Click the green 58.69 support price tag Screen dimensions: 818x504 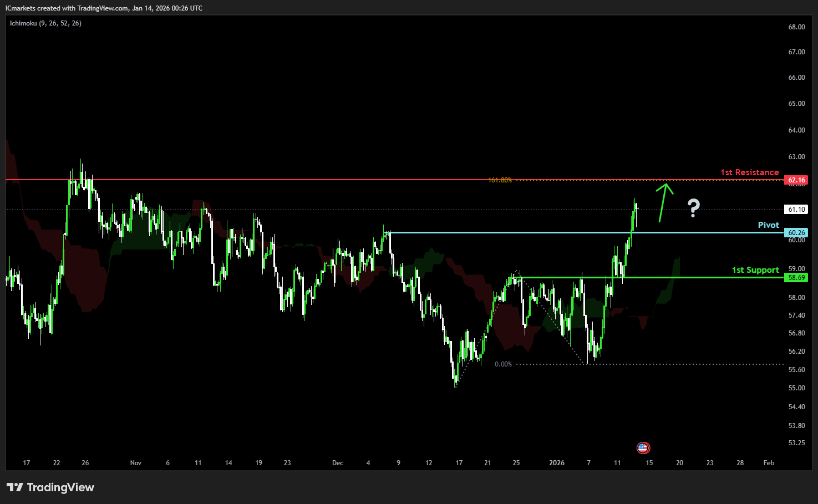pyautogui.click(x=796, y=278)
